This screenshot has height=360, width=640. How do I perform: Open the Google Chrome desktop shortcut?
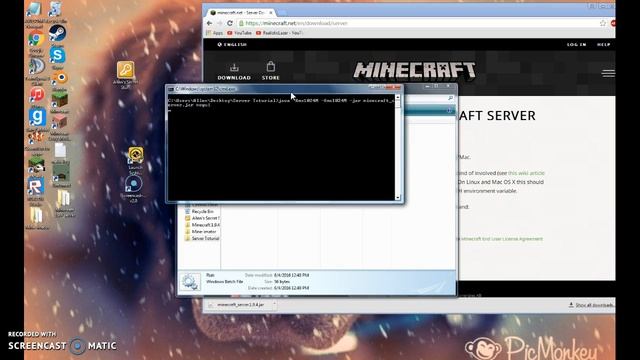[x=36, y=40]
